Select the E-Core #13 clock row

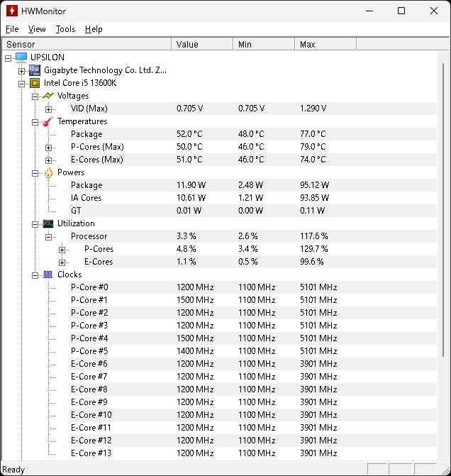[x=253, y=453]
